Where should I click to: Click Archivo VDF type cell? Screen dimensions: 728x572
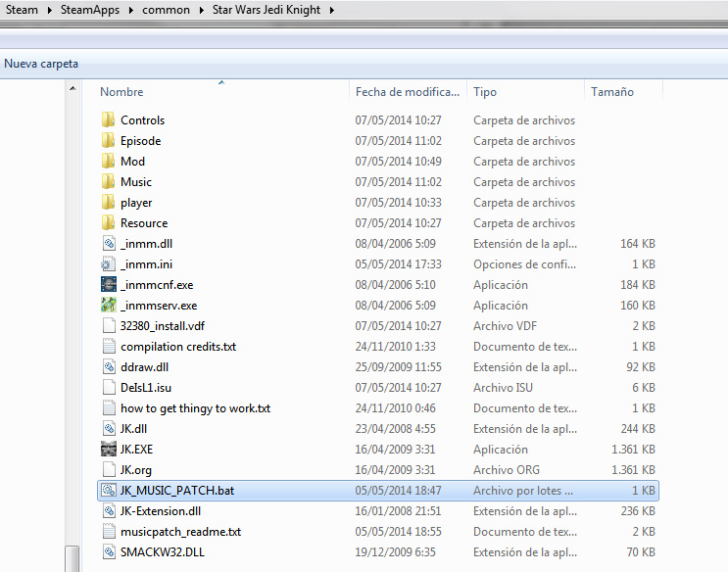tap(506, 326)
